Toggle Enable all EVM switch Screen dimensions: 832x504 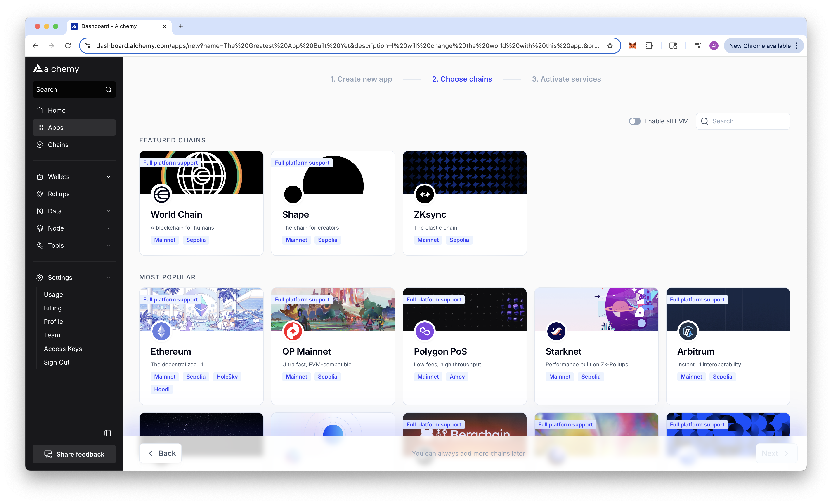click(x=635, y=121)
